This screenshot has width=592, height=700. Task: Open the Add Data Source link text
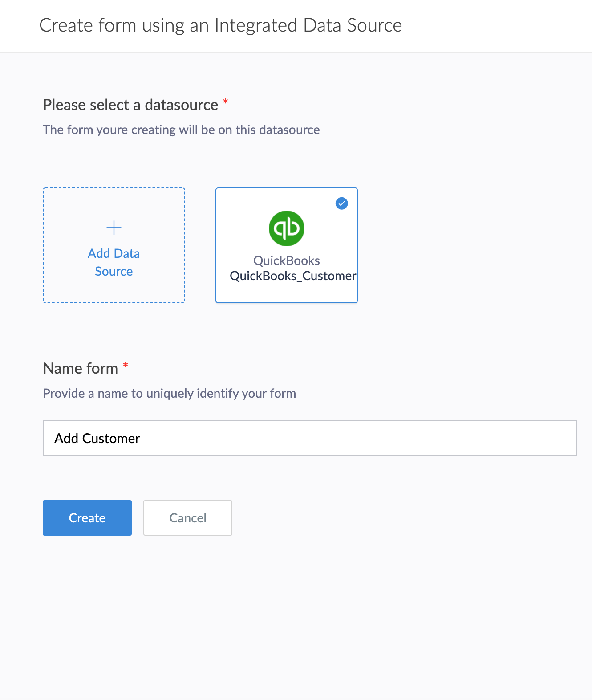[x=114, y=262]
